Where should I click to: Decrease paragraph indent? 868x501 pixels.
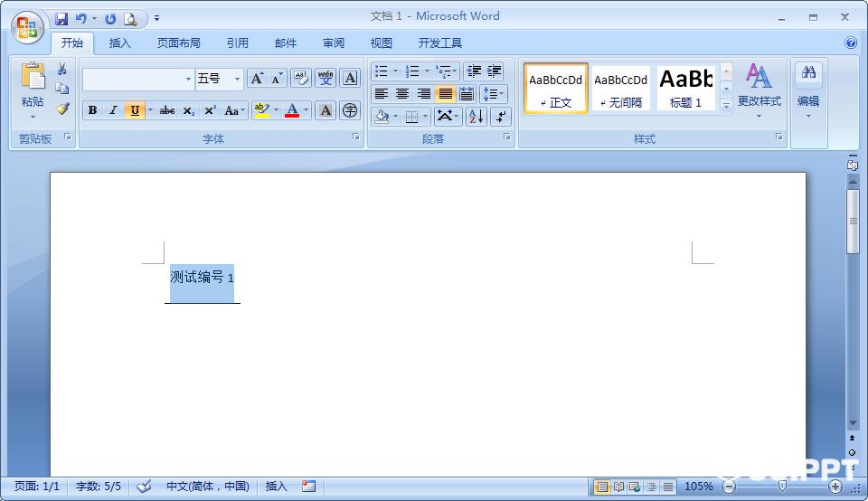coord(474,71)
